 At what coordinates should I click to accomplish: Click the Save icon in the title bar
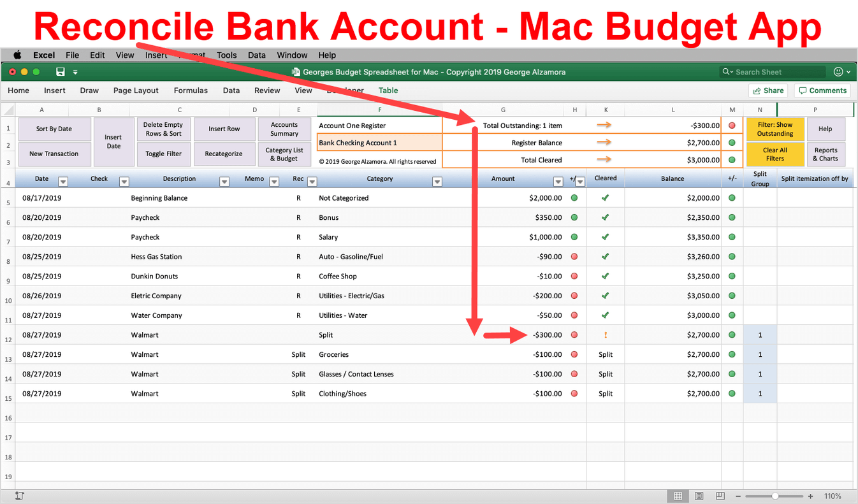tap(59, 72)
